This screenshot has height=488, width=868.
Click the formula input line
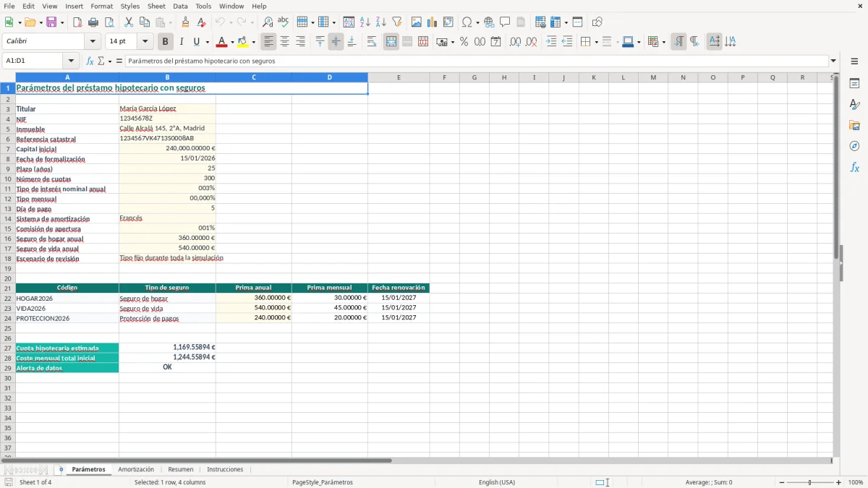(x=476, y=61)
